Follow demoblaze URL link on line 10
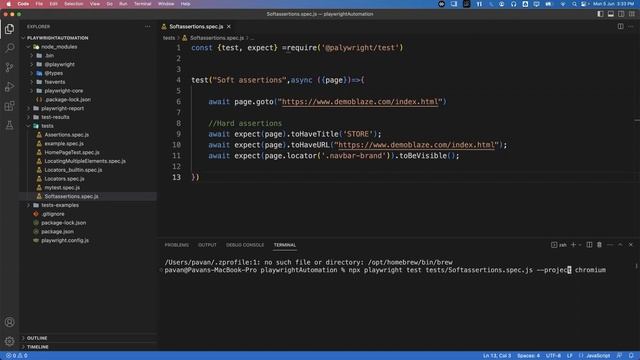Screen dimensions: 640x360 tap(416, 145)
